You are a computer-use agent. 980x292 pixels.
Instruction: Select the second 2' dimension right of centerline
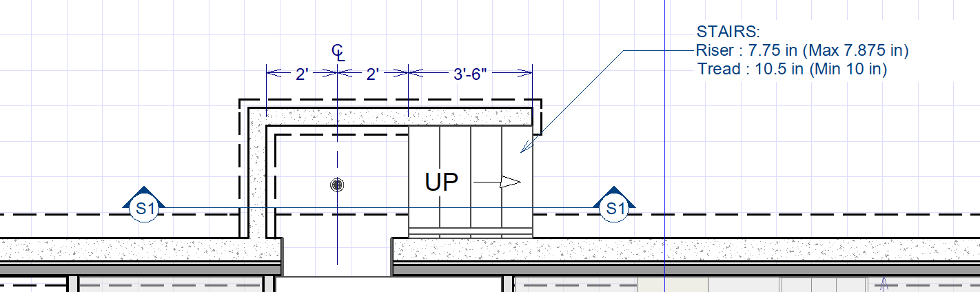pos(373,74)
